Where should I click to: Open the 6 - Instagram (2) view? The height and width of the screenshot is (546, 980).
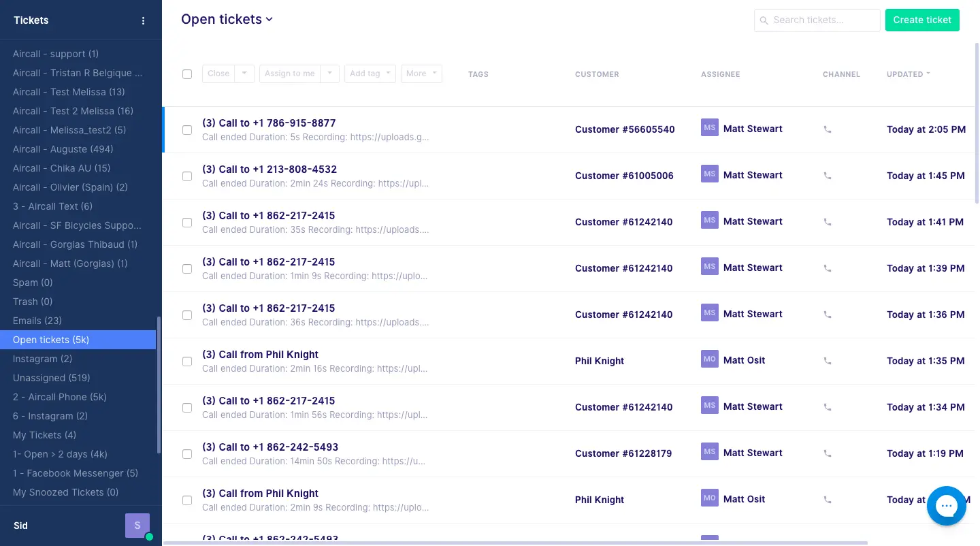pos(50,416)
